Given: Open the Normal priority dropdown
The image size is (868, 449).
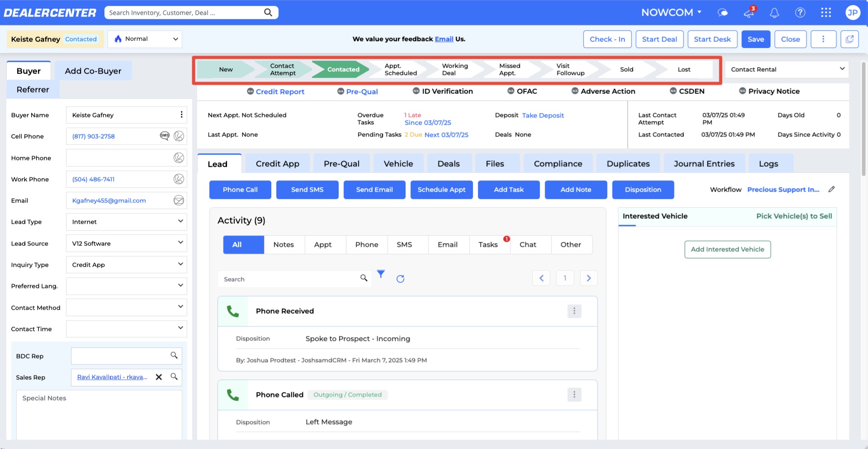Looking at the screenshot, I should click(145, 39).
